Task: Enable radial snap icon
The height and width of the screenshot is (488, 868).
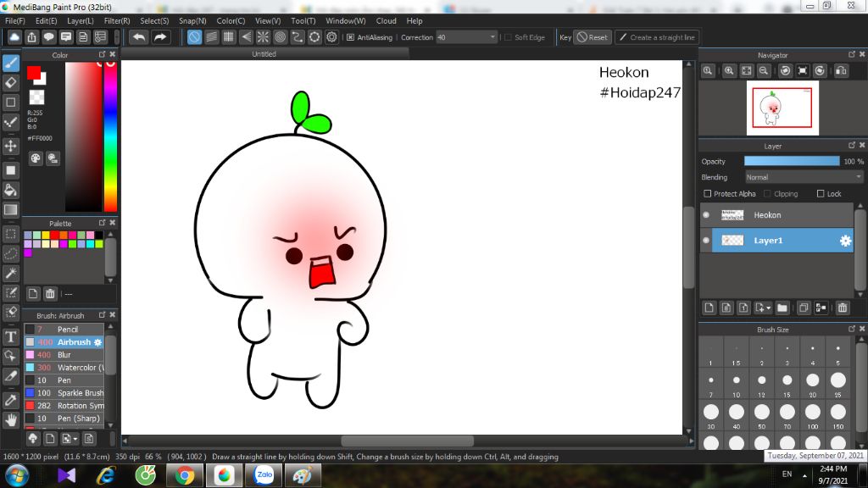Action: (263, 37)
